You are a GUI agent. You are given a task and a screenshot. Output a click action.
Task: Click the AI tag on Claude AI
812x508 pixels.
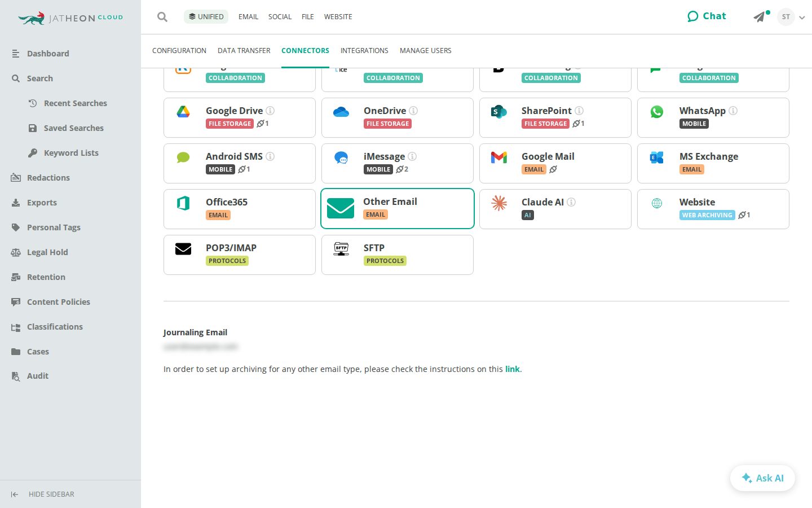[x=528, y=215]
